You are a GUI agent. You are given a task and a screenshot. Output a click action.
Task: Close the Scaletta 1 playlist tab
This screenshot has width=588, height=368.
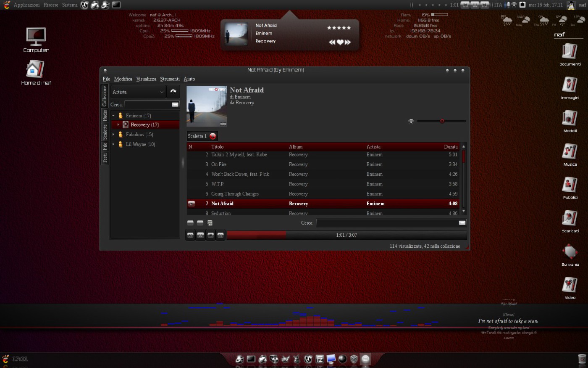pyautogui.click(x=213, y=136)
